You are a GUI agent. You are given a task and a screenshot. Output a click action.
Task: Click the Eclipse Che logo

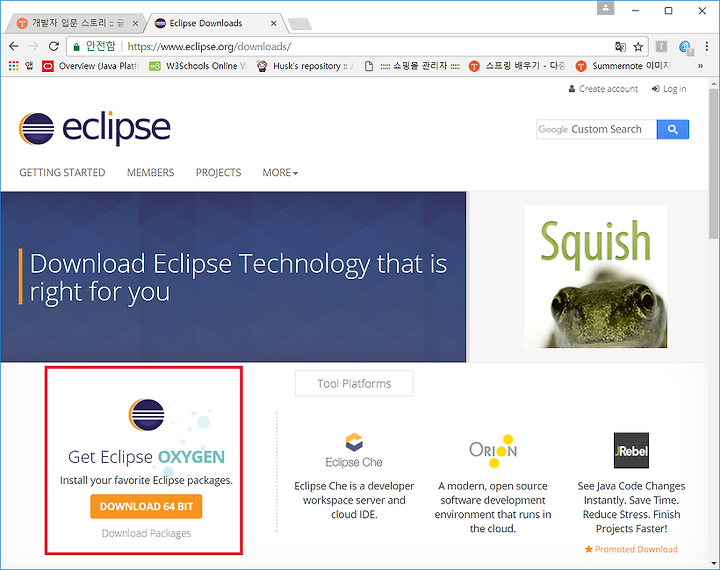pyautogui.click(x=354, y=450)
